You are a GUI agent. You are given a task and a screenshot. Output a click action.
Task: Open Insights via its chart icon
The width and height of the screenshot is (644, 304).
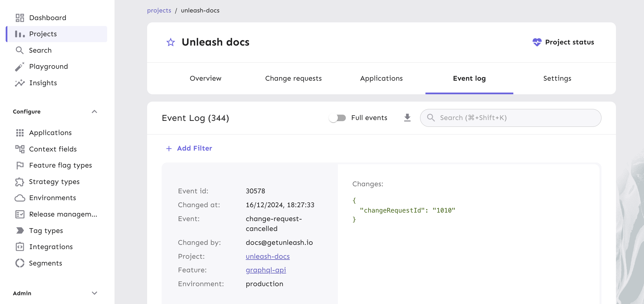[20, 83]
